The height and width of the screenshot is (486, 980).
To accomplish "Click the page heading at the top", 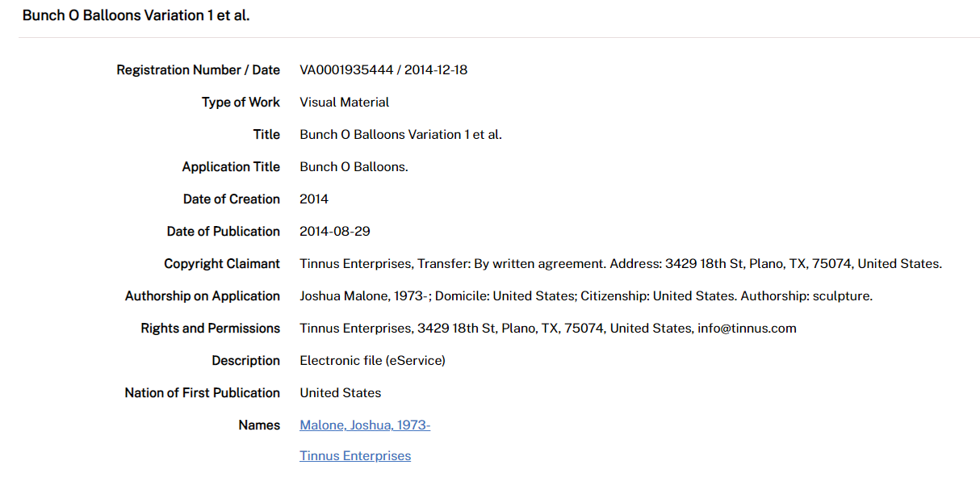I will pyautogui.click(x=136, y=16).
